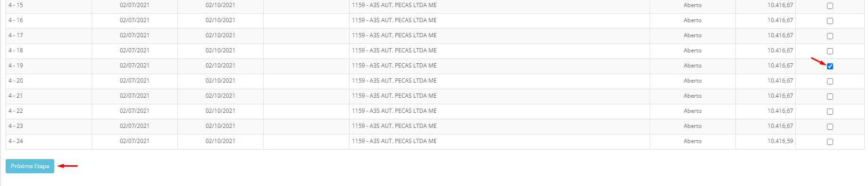This screenshot has width=868, height=186.
Task: Tick the checkbox for row 4 - 23
Action: click(x=830, y=127)
